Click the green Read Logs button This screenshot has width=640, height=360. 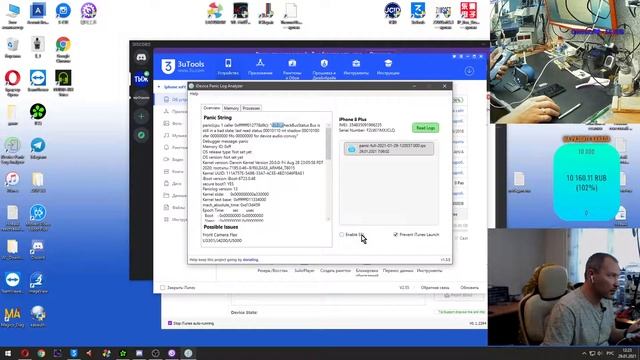coord(425,128)
